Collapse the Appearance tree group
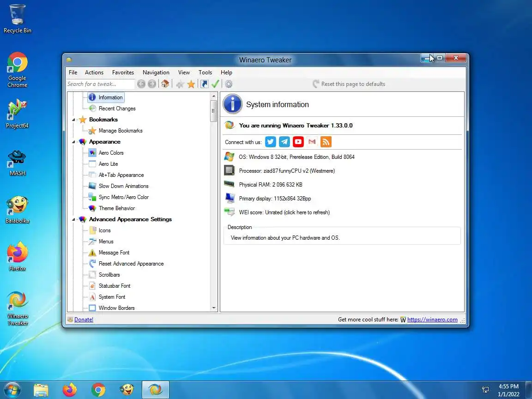The width and height of the screenshot is (532, 399). tap(73, 142)
